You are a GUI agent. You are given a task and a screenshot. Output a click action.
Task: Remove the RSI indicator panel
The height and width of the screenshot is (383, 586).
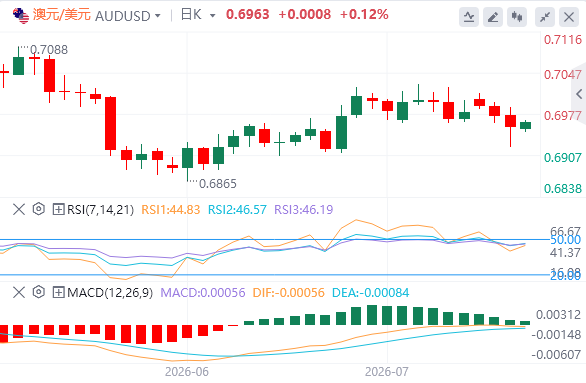click(19, 209)
